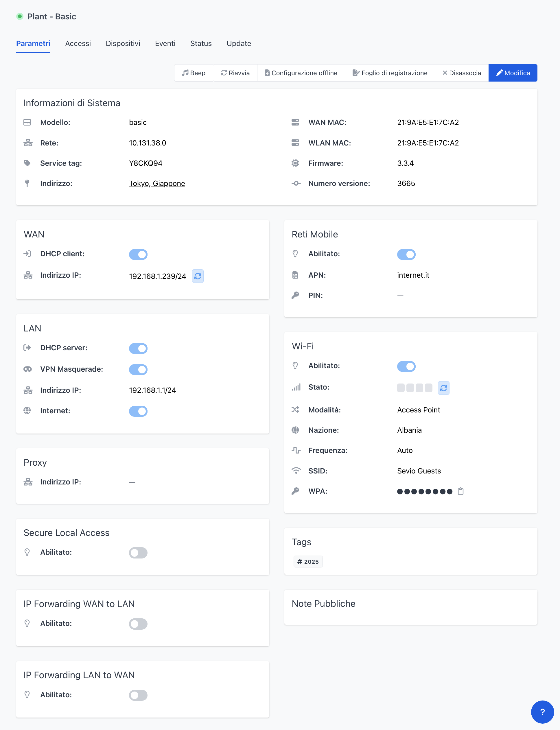This screenshot has height=730, width=560.
Task: Reveal the masked WPA password field
Action: tap(425, 491)
